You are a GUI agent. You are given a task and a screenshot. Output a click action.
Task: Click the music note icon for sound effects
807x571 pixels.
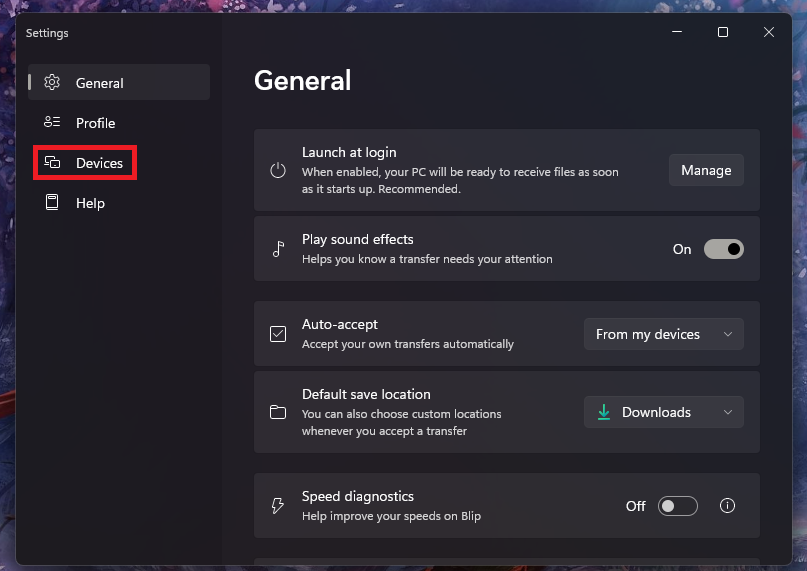pos(278,249)
